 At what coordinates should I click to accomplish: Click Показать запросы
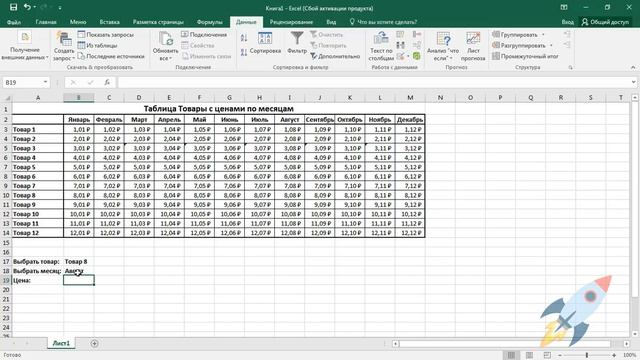106,35
